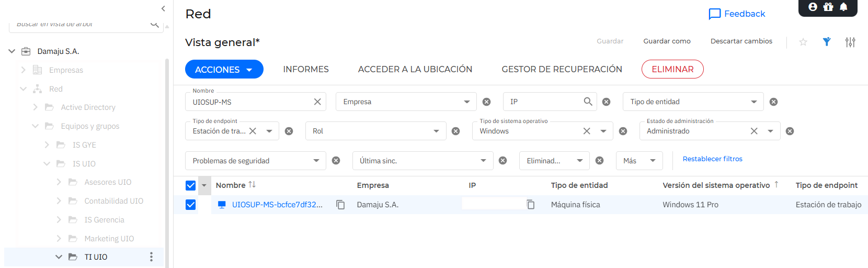Screen dimensions: 868x268
Task: Click the favorite star icon
Action: (x=803, y=42)
